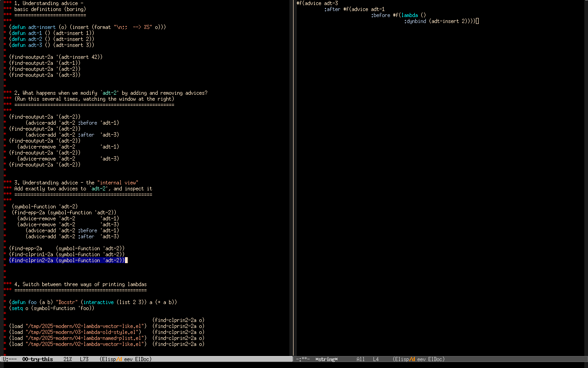Click the setq o symbol-function 'foo line
The height and width of the screenshot is (368, 588).
pyautogui.click(x=51, y=308)
